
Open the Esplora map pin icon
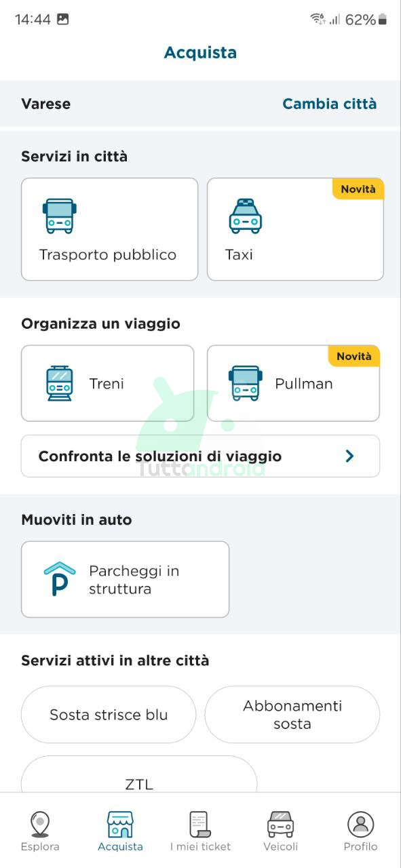tap(40, 824)
